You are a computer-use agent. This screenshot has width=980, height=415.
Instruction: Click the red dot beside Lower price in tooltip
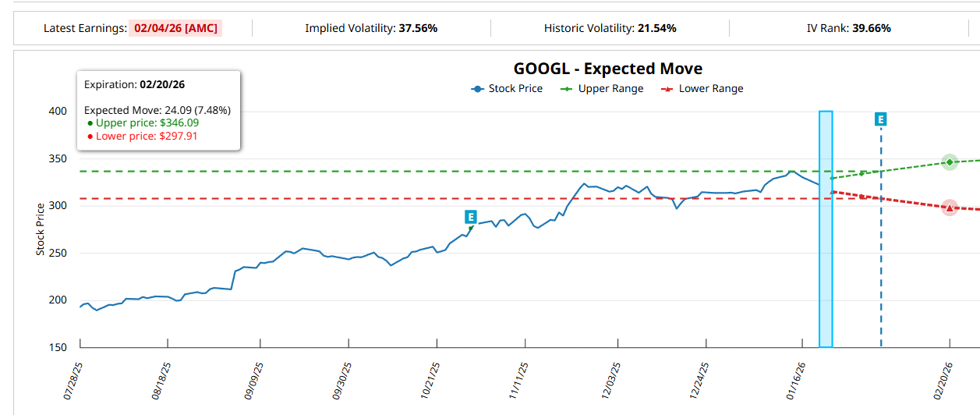[x=90, y=137]
